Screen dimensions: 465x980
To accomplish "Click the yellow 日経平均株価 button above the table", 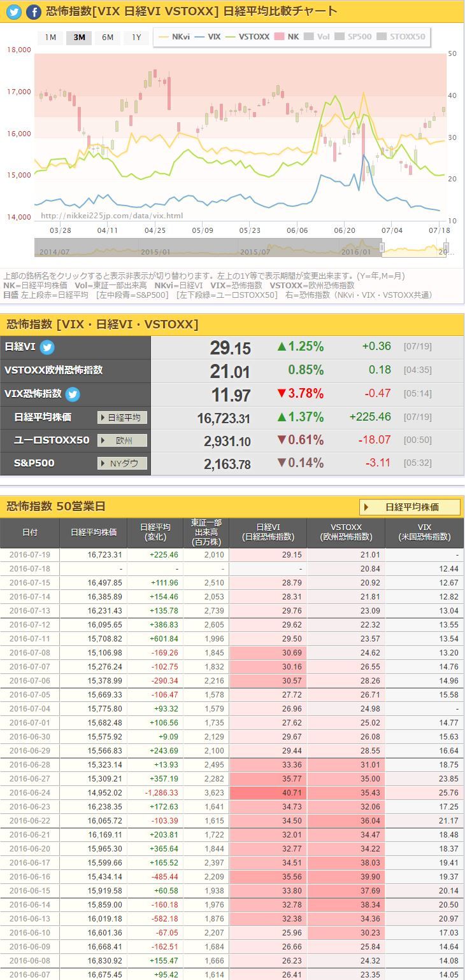I will [x=410, y=507].
